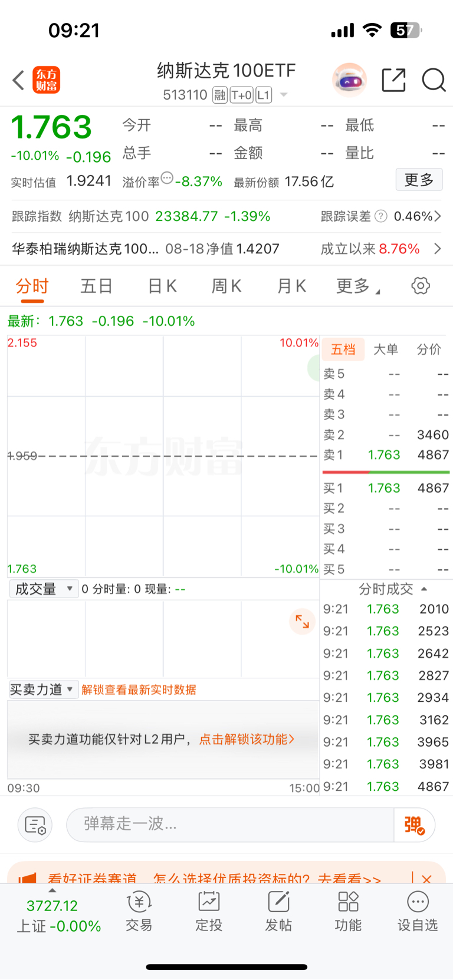Expand chart to fullscreen icon

302,621
